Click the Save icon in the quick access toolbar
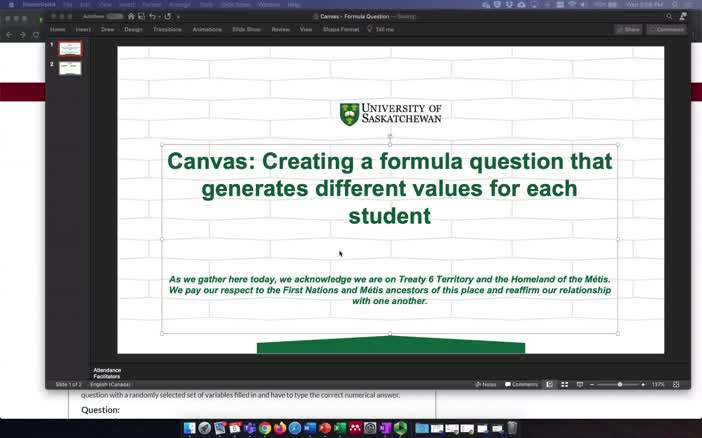 (x=141, y=16)
